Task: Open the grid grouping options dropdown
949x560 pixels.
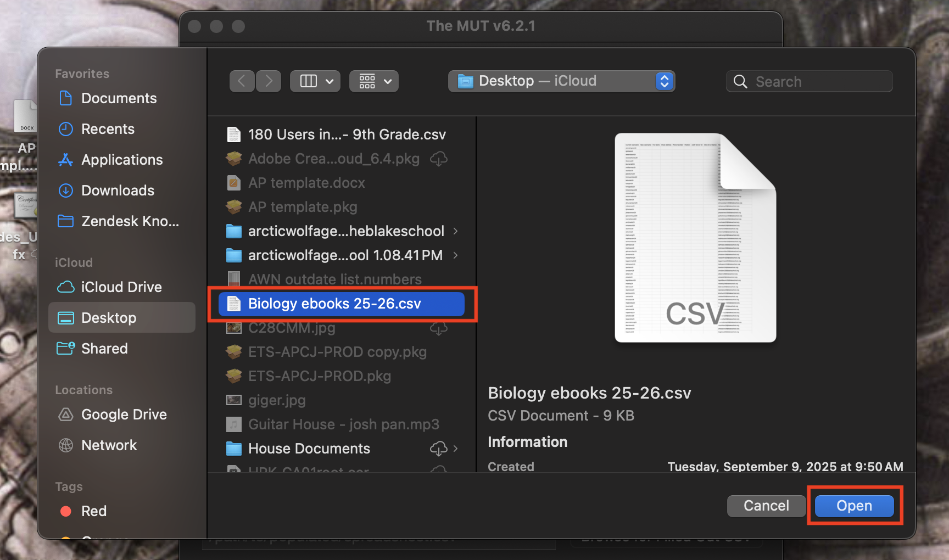Action: [374, 81]
